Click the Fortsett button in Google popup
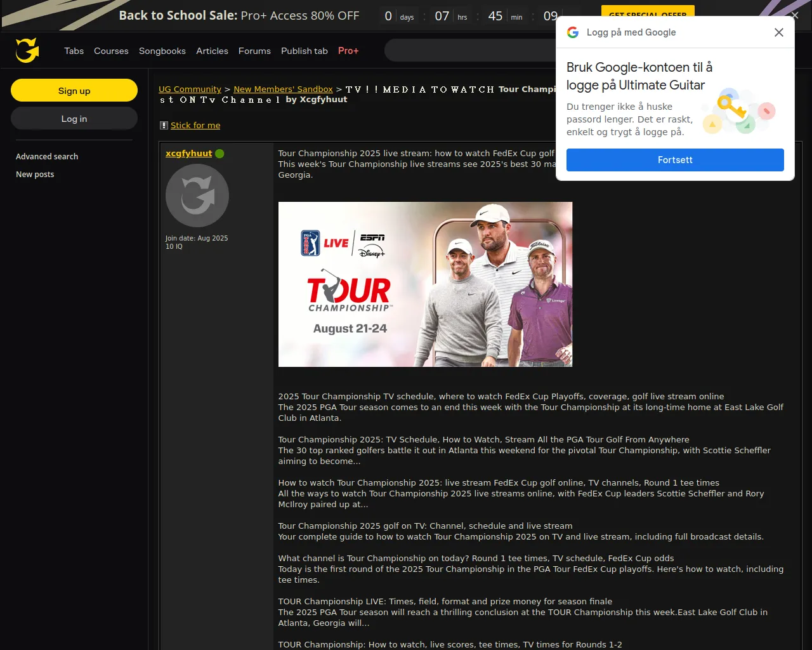 675,160
